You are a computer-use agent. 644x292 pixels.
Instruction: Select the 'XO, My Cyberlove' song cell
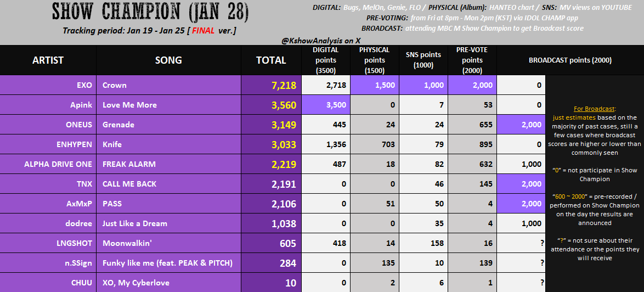[168, 283]
